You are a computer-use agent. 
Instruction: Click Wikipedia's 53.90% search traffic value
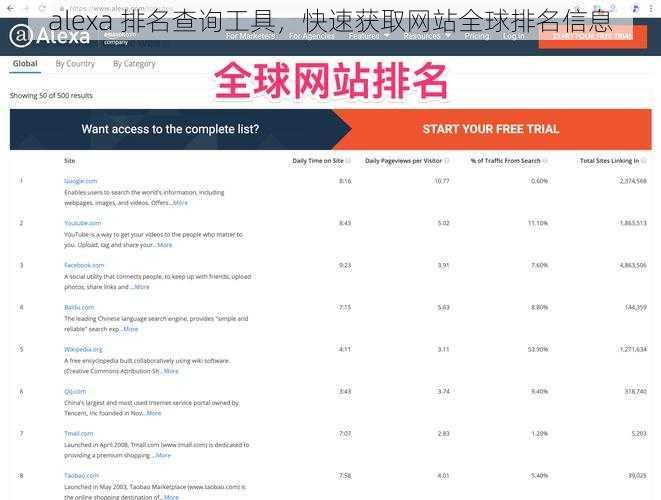pos(538,349)
